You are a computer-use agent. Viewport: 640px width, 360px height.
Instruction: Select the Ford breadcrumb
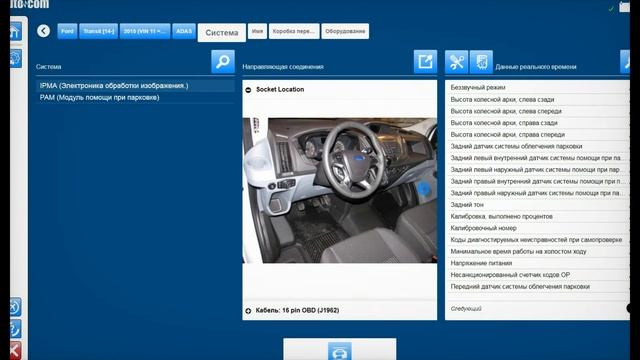67,31
